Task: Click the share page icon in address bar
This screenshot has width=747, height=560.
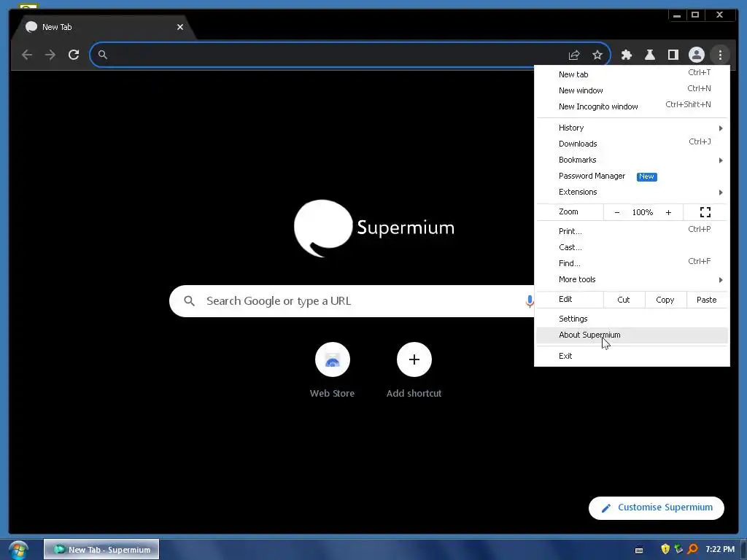Action: 574,55
